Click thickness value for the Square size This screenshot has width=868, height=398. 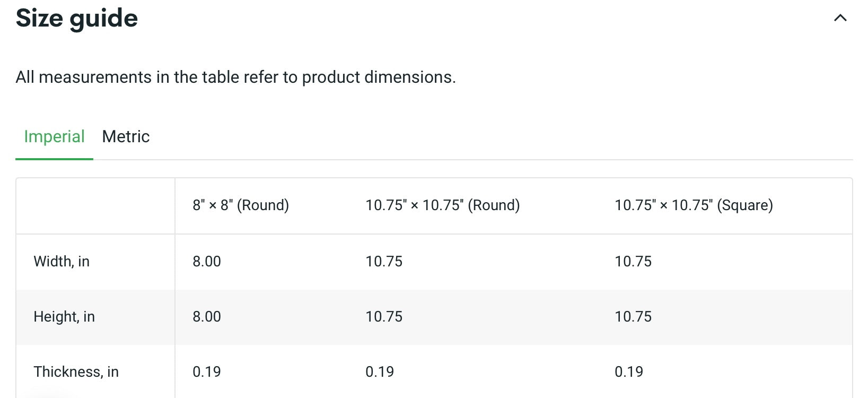pyautogui.click(x=629, y=372)
